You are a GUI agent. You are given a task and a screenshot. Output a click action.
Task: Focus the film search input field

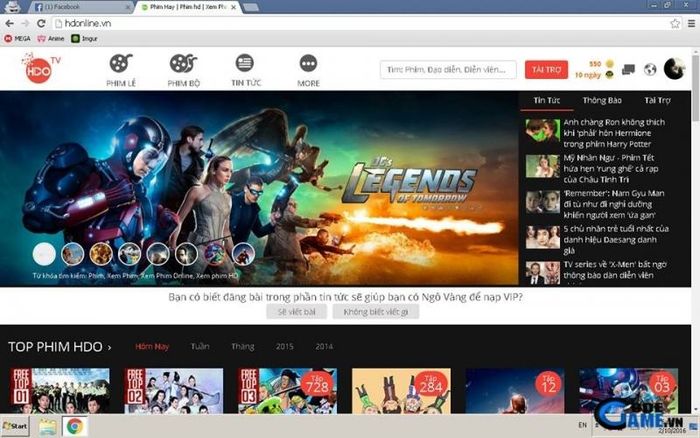point(448,70)
